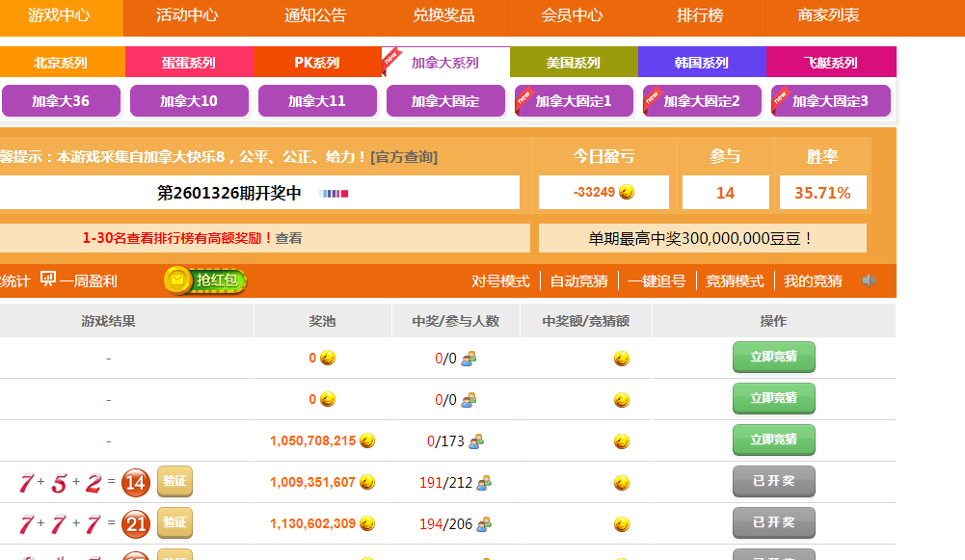Click 立即竞猜 in the 0/173 row
This screenshot has height=560, width=965.
(x=773, y=440)
